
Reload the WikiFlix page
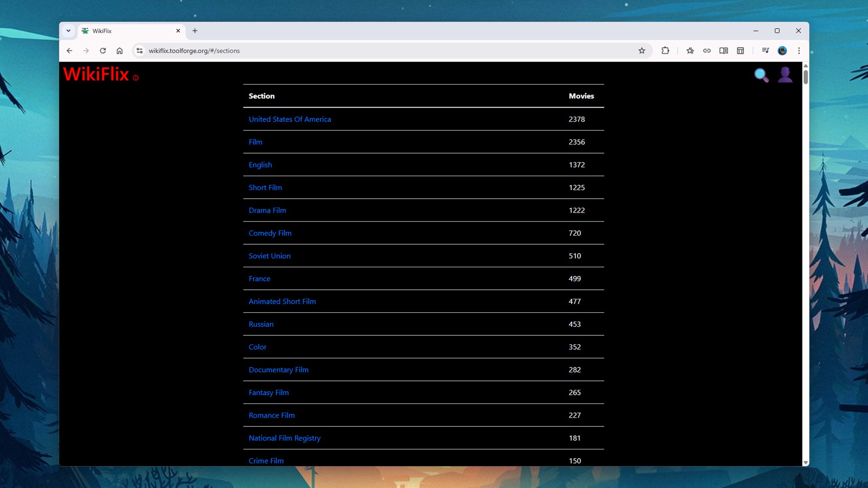pos(103,50)
